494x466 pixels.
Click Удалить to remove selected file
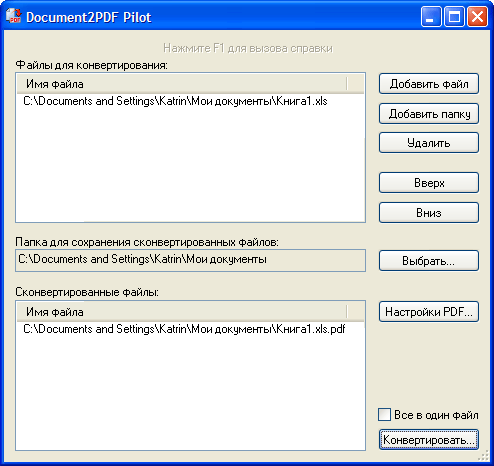pos(429,143)
